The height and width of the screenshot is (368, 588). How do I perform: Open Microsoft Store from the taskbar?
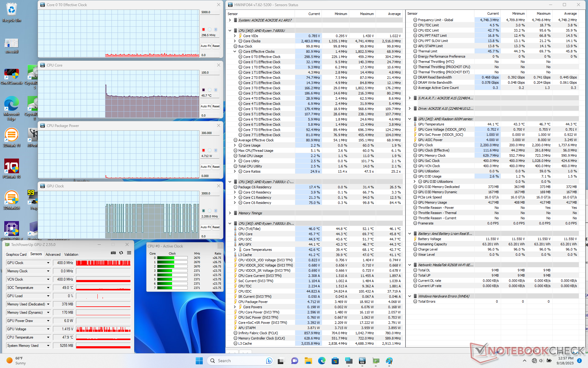(335, 361)
